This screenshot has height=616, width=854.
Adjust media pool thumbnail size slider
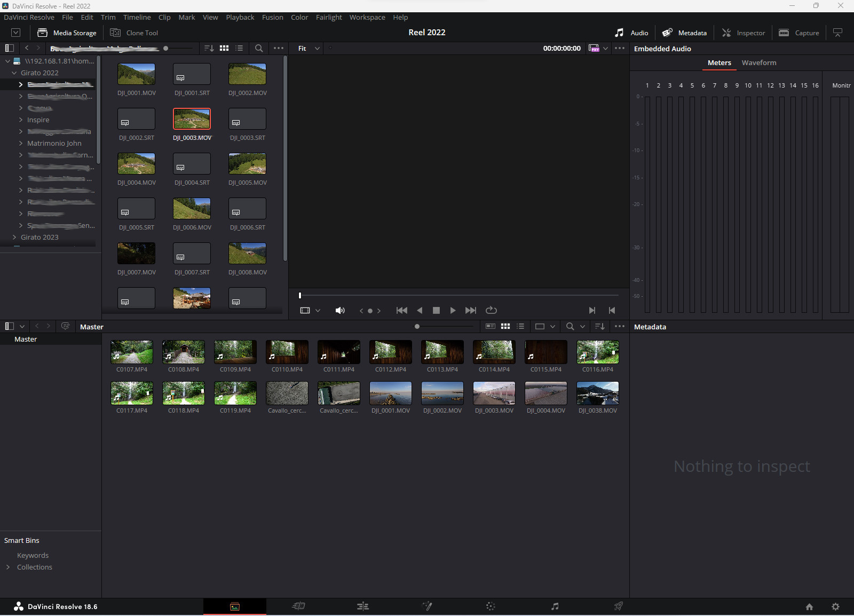click(x=417, y=326)
